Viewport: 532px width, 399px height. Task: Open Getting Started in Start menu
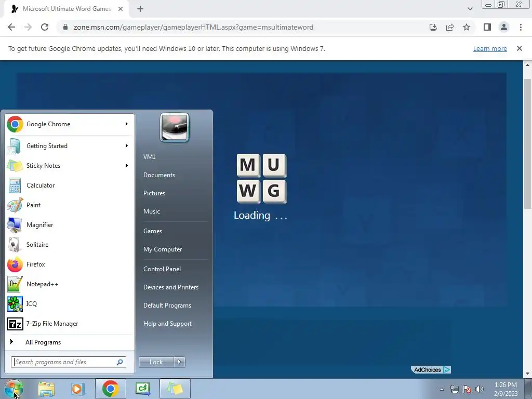(70, 146)
